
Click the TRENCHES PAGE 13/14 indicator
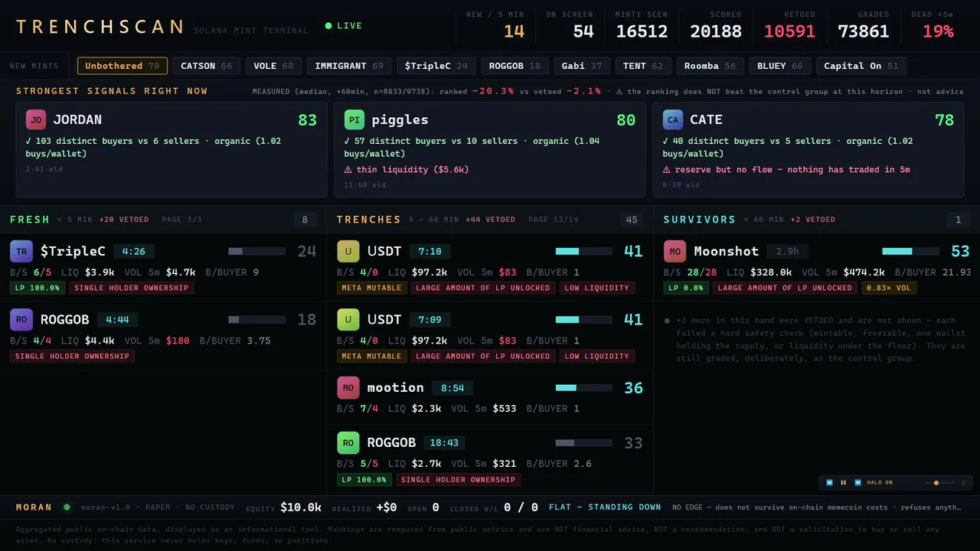(554, 220)
